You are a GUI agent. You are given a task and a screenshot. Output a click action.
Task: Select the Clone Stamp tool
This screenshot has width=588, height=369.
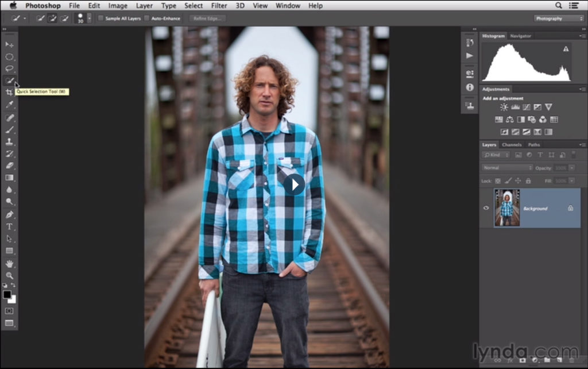tap(9, 142)
